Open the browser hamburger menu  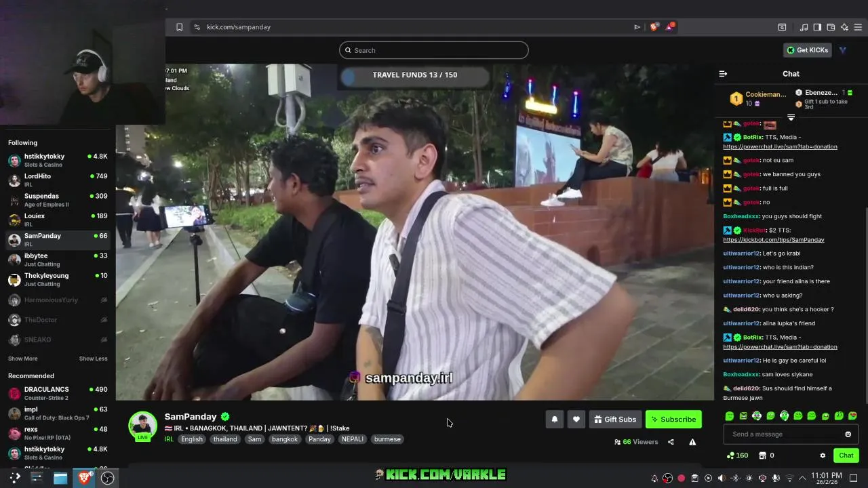coord(859,27)
